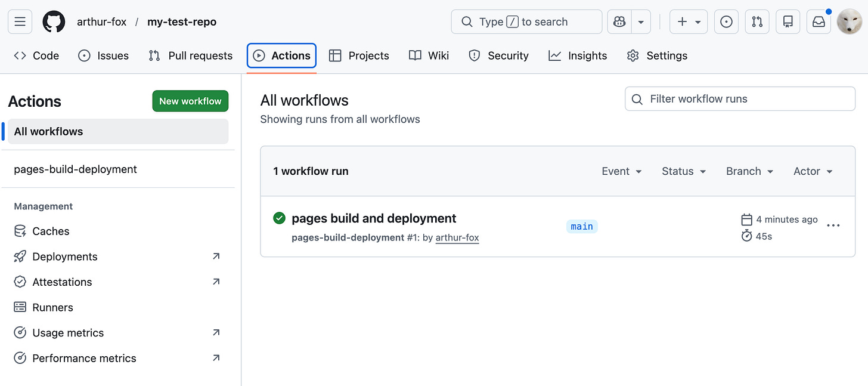Open the Settings tab
Screen dimensions: 868x386
[657, 55]
